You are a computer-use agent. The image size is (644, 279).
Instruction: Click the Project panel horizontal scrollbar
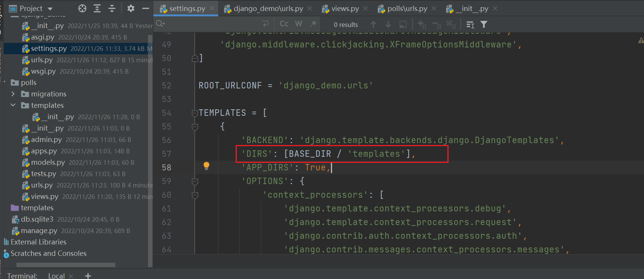click(x=65, y=265)
